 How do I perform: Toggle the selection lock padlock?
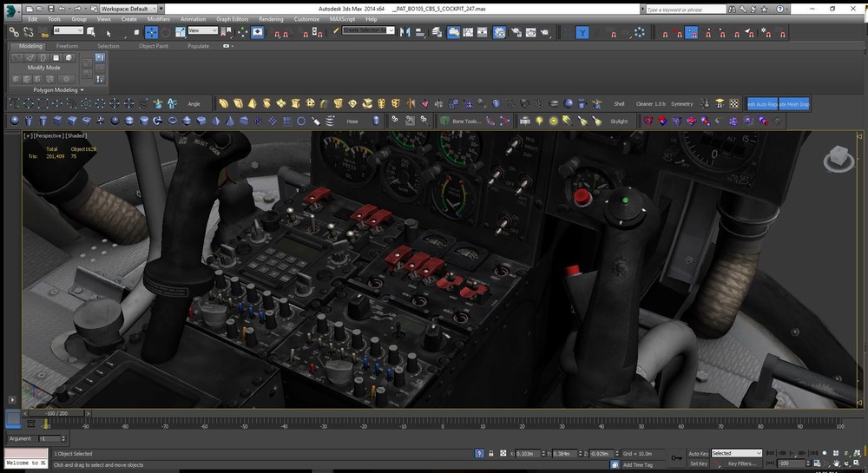pos(491,453)
